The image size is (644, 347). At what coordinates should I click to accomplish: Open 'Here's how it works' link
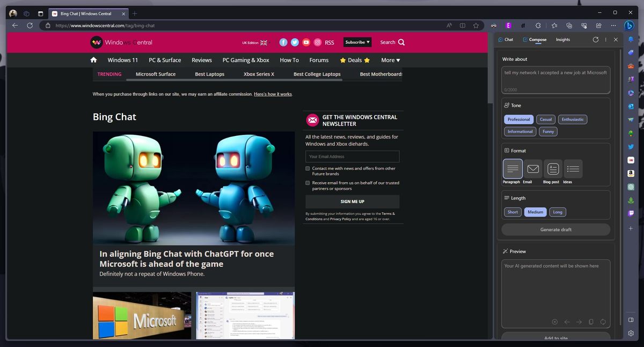coord(273,94)
